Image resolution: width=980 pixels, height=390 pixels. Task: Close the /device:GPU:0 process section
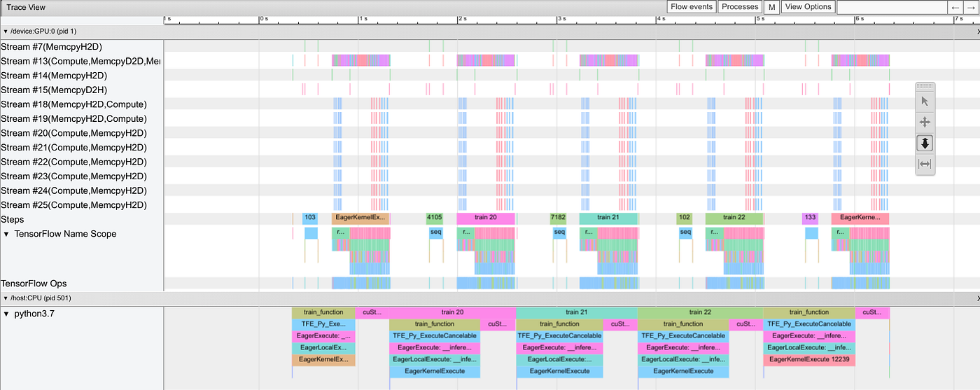coord(977,32)
